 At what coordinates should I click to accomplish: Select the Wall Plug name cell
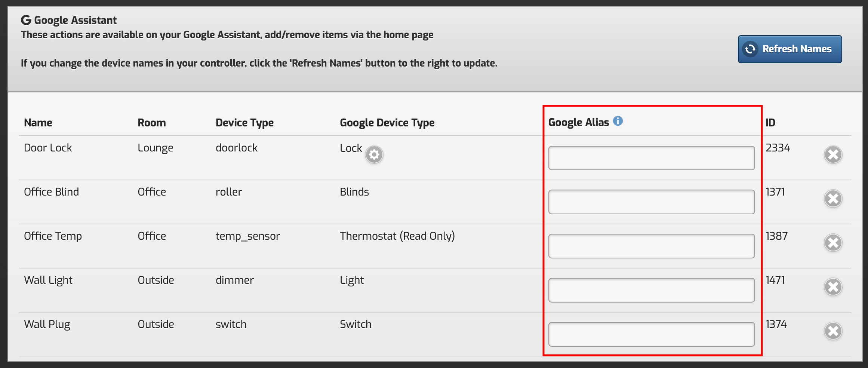pos(47,325)
